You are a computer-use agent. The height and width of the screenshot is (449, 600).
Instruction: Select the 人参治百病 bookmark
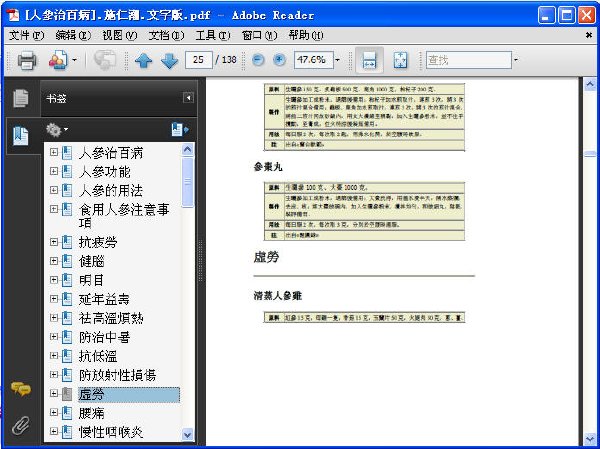point(111,153)
